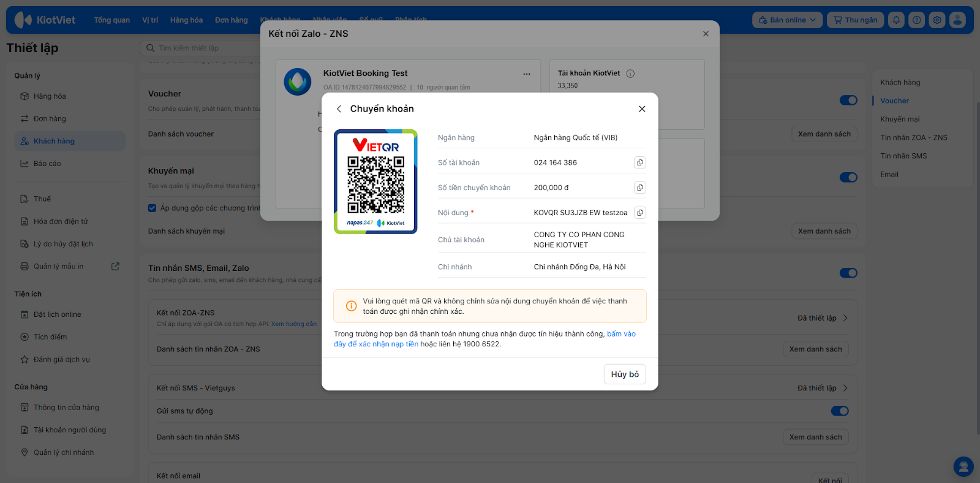The height and width of the screenshot is (483, 980).
Task: Select Quản lý chi nhánh in sidebar
Action: 70,452
